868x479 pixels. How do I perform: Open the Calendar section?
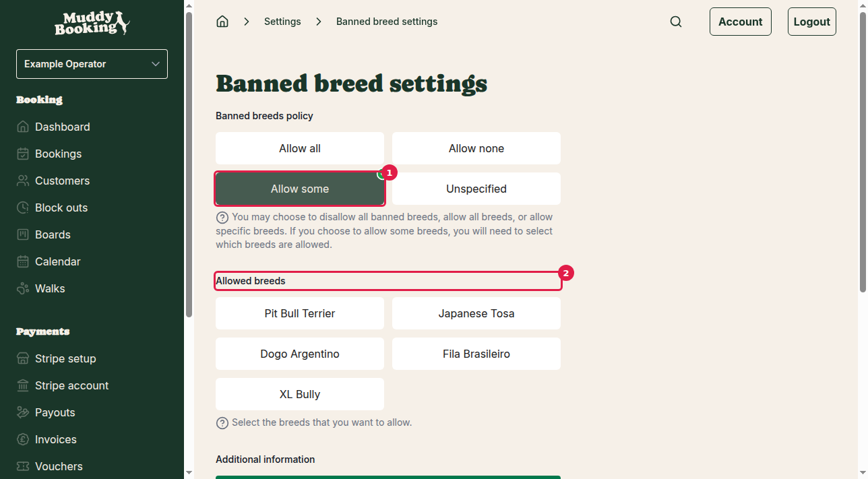pos(58,261)
